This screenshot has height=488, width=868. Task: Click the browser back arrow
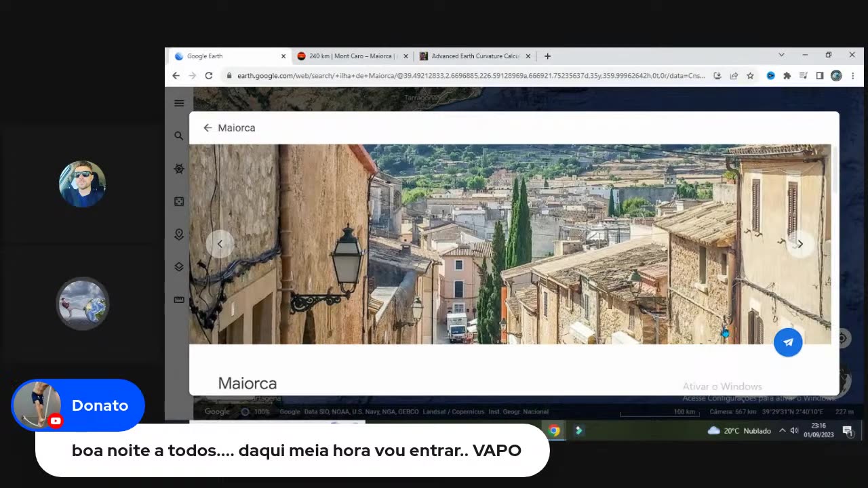(176, 76)
